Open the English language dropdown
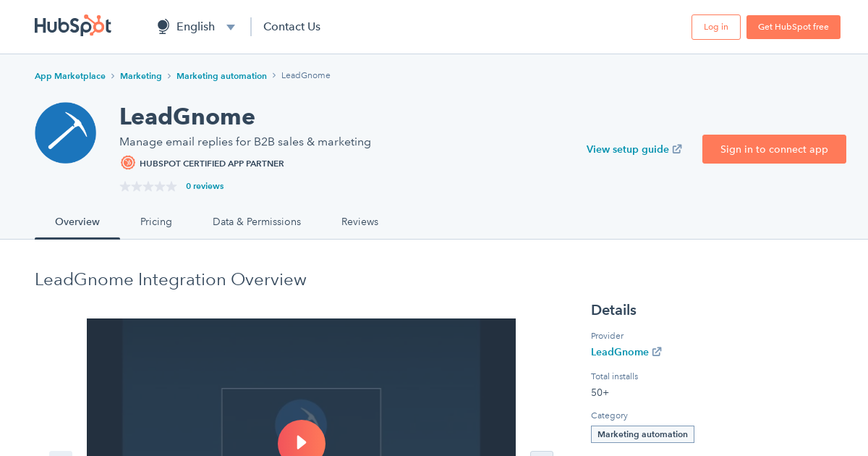 pyautogui.click(x=230, y=26)
